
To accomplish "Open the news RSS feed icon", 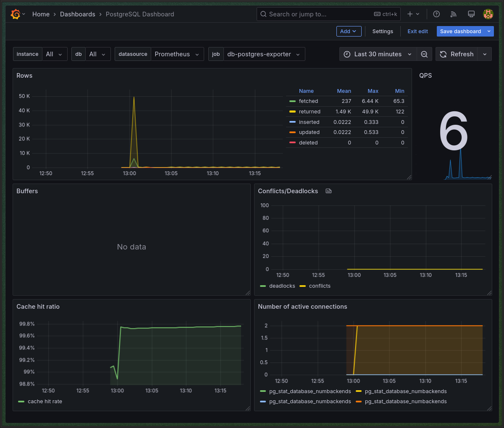I will click(453, 14).
